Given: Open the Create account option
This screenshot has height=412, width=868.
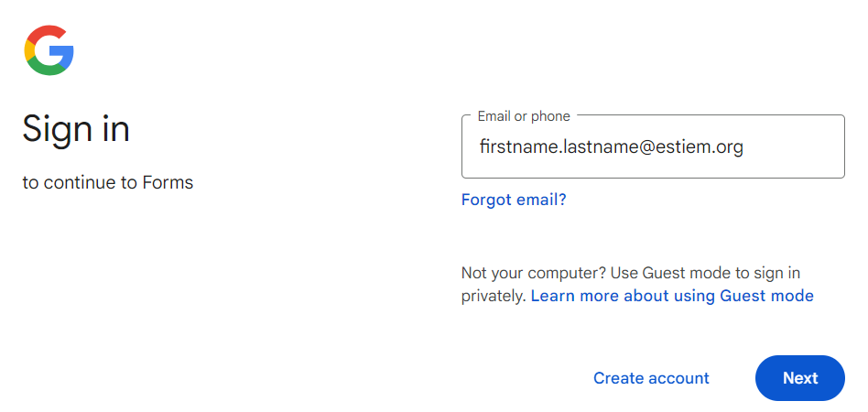Looking at the screenshot, I should tap(651, 378).
